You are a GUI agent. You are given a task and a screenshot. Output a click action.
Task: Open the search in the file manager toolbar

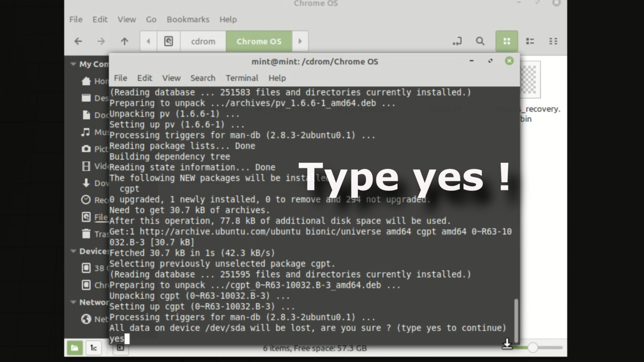480,41
